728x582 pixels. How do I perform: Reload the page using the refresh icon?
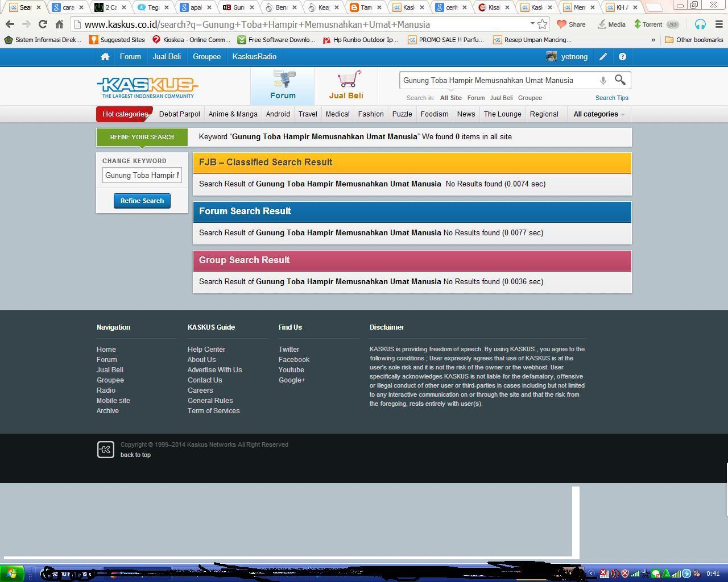point(43,24)
